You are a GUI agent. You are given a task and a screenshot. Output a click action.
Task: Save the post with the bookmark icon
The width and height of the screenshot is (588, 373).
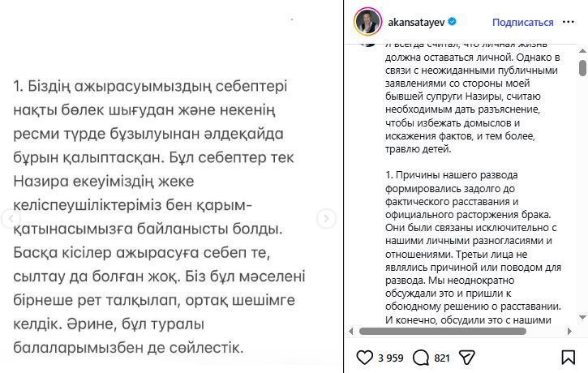[x=569, y=357]
